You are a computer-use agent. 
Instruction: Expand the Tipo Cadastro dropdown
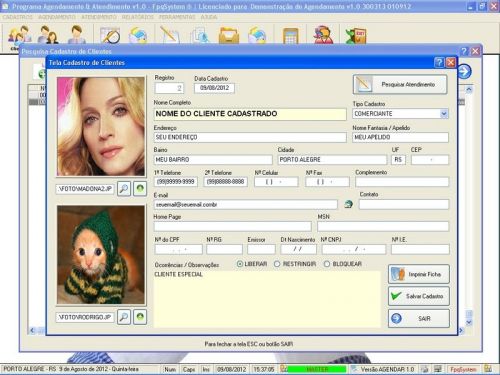(444, 114)
